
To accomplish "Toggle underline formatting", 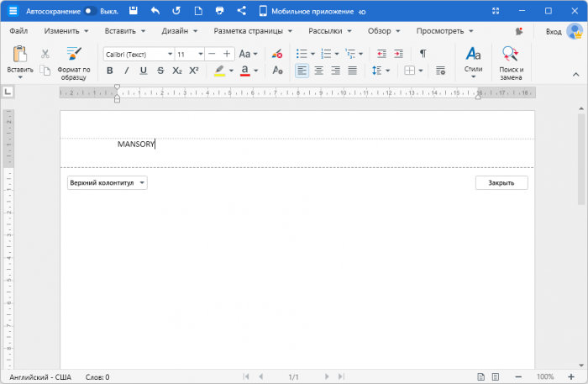I will [143, 71].
